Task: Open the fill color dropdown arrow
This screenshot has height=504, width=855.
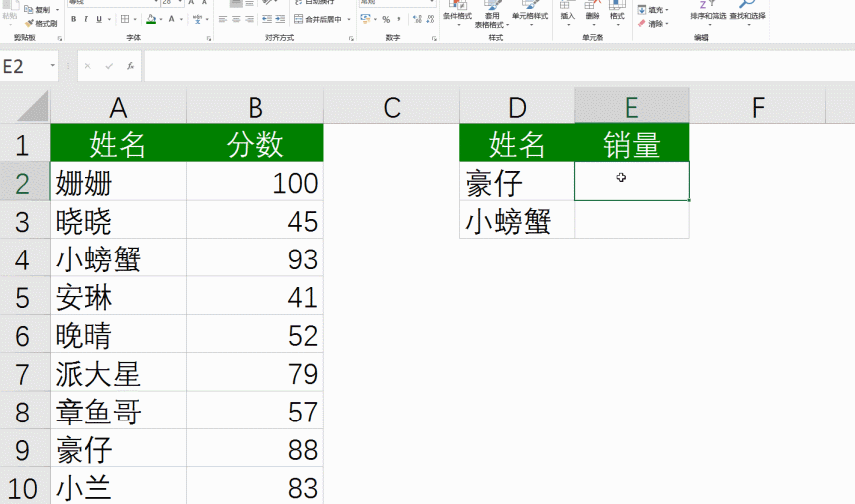Action: [x=161, y=19]
